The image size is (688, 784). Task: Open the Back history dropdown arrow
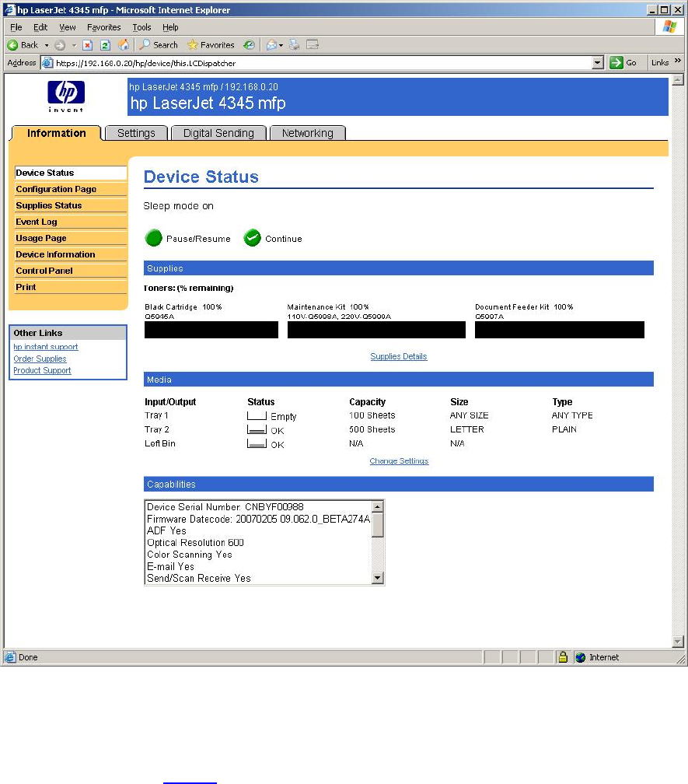pos(47,45)
